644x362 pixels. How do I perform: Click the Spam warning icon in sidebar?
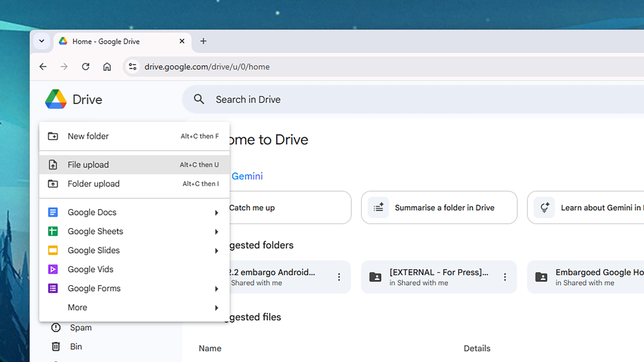click(x=56, y=327)
